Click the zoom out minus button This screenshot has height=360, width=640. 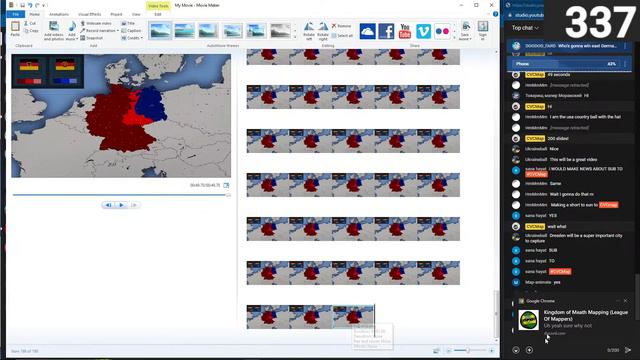pyautogui.click(x=449, y=351)
